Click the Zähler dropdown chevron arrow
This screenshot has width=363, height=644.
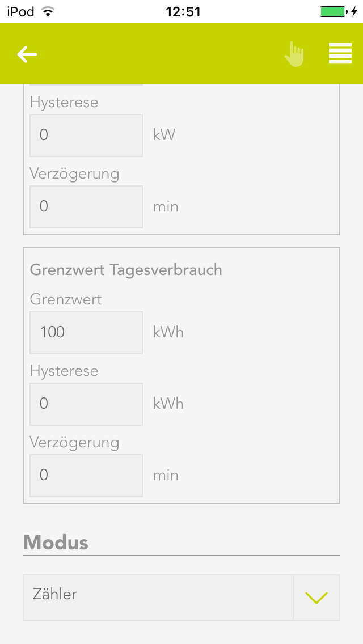tap(316, 598)
